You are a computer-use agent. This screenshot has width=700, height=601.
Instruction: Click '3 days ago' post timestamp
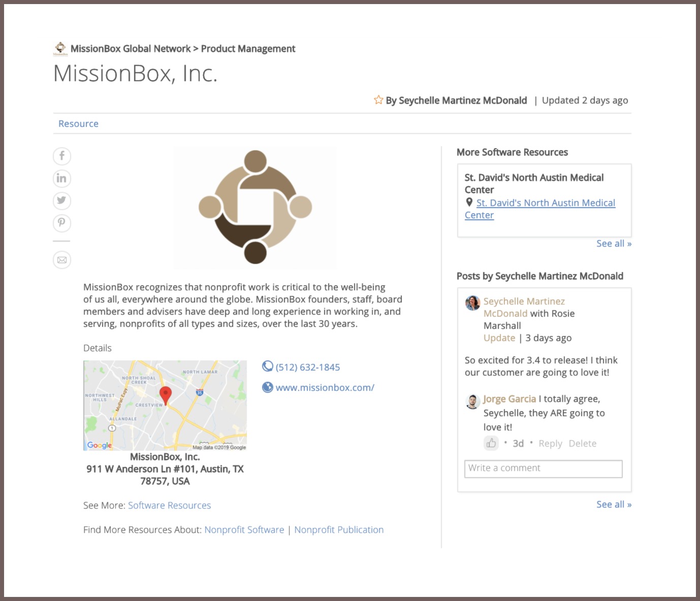pyautogui.click(x=549, y=338)
